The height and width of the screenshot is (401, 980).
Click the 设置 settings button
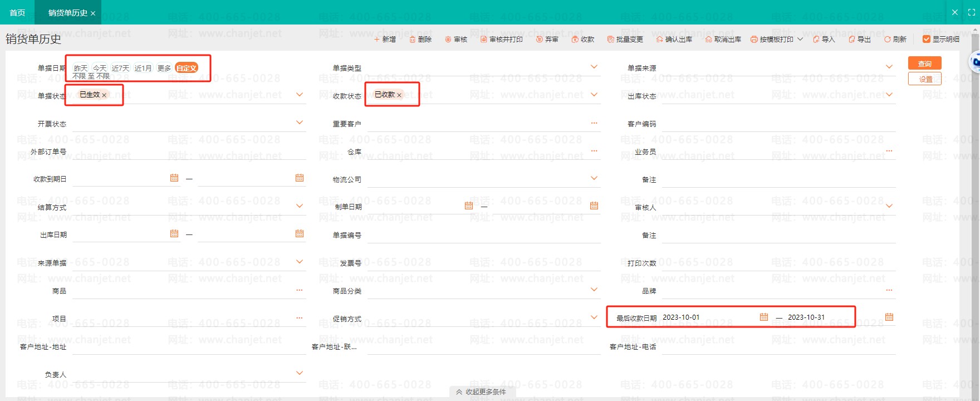924,79
